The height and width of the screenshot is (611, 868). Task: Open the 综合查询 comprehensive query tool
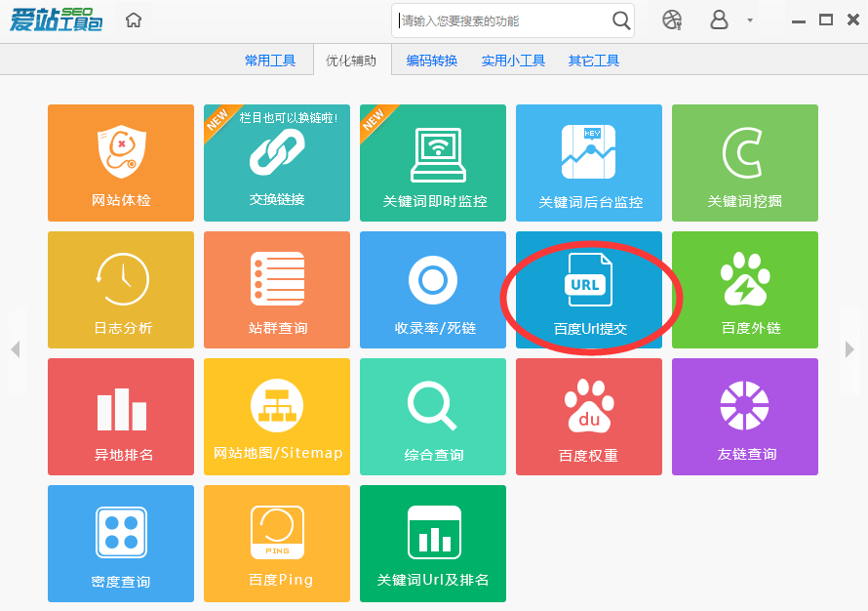tap(432, 417)
